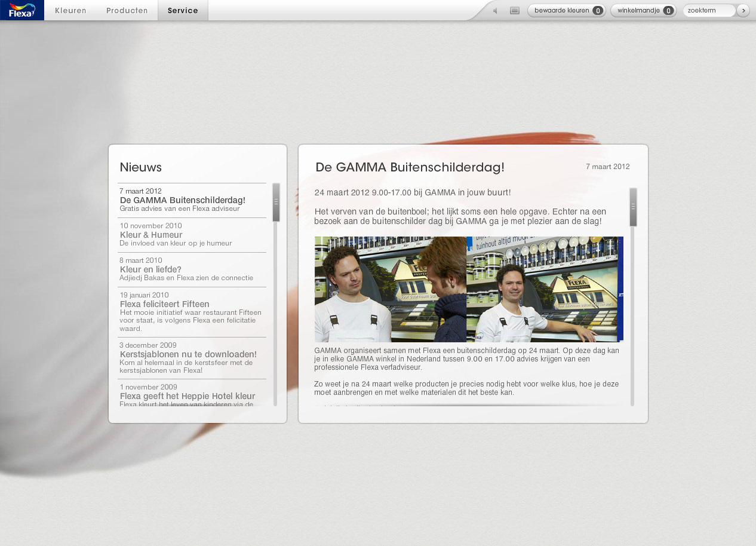
Task: Click the article title De GAMMA Buitenschilderdag!
Action: tap(410, 167)
